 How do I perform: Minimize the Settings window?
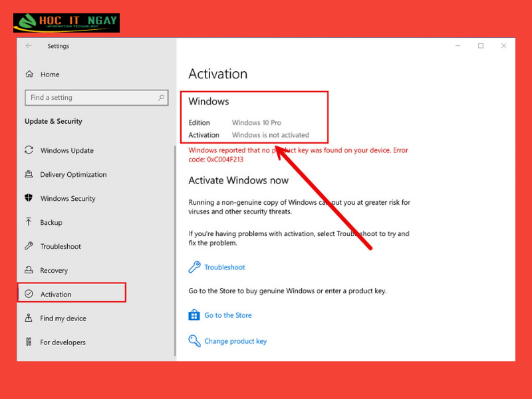pyautogui.click(x=458, y=46)
